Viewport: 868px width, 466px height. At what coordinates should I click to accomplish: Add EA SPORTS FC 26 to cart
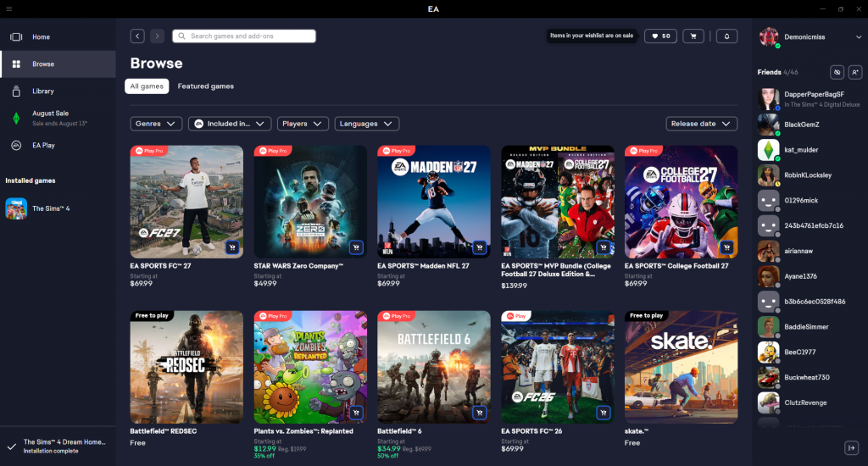604,413
